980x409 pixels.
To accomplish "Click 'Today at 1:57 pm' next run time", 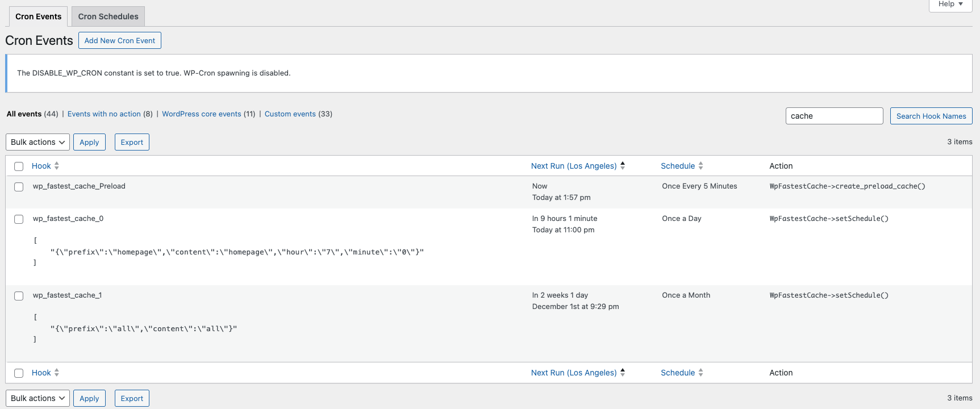I will [561, 197].
